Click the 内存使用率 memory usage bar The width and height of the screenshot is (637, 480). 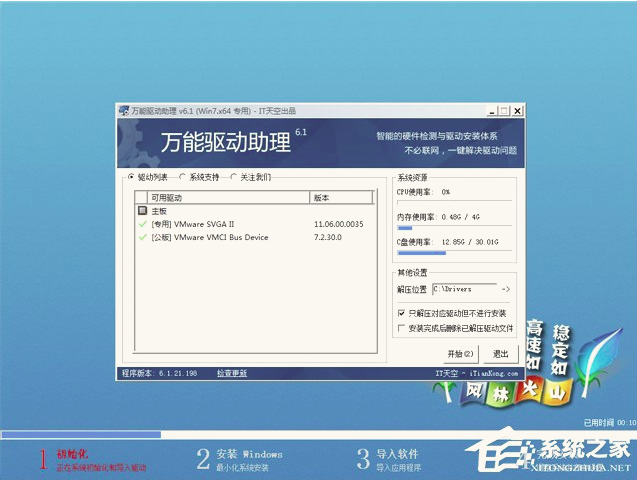454,228
